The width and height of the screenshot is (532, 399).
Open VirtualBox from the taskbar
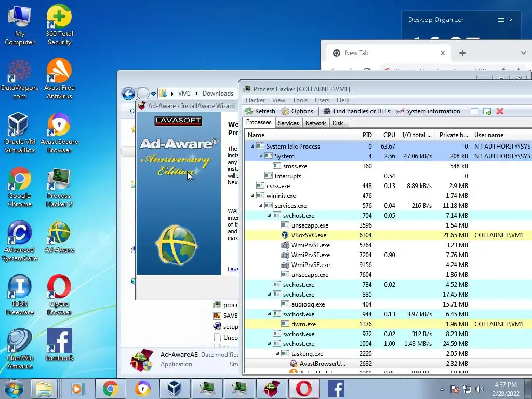click(175, 389)
